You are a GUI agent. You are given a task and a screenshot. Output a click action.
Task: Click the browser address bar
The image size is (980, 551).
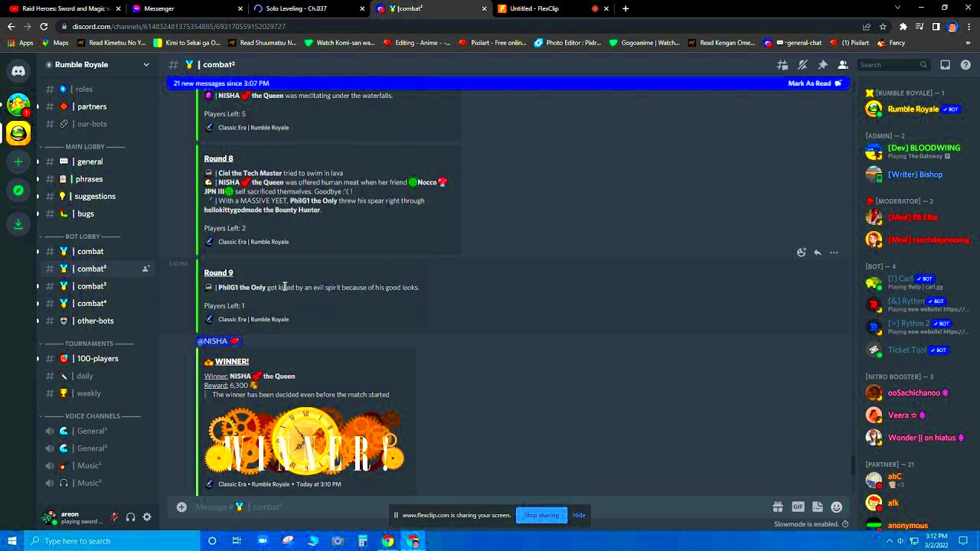pyautogui.click(x=459, y=26)
